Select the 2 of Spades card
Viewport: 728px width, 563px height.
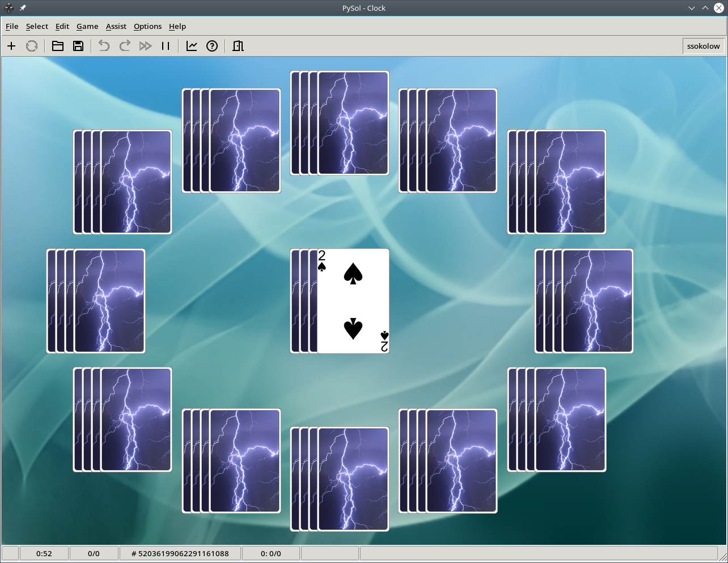click(x=353, y=301)
